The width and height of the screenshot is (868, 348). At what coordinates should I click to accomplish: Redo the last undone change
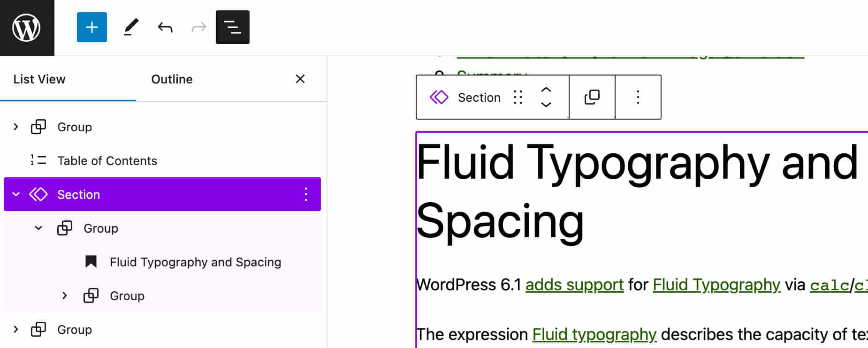(x=199, y=28)
